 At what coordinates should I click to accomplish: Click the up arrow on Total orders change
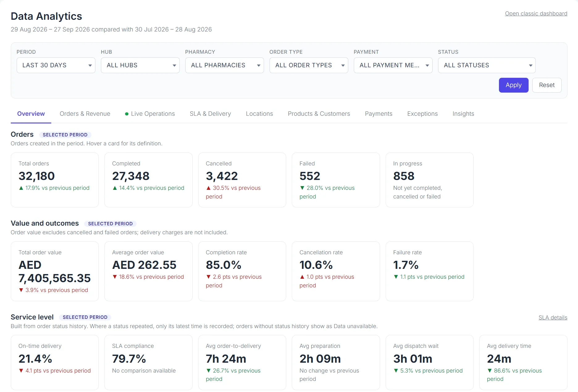(x=21, y=188)
